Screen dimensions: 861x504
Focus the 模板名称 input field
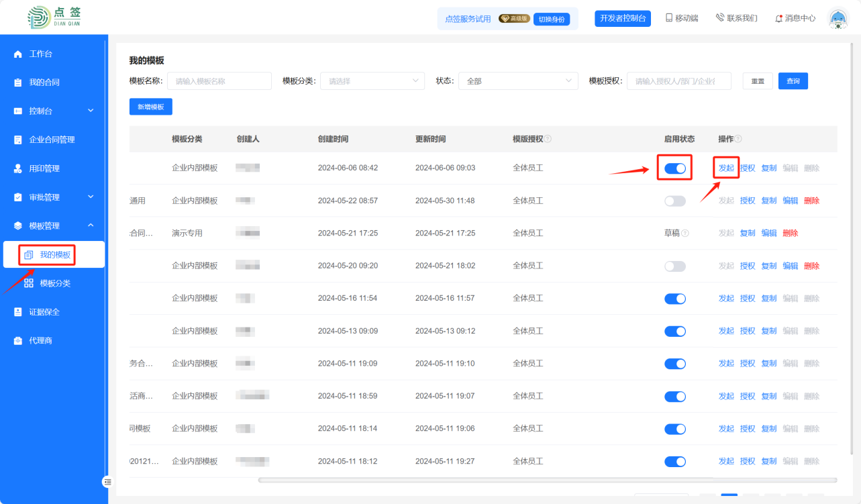[219, 81]
